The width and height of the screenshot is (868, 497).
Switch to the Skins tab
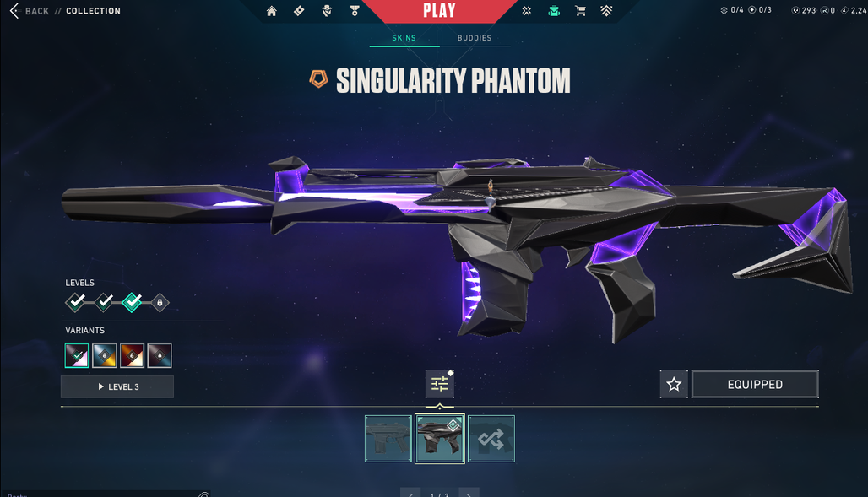click(404, 38)
